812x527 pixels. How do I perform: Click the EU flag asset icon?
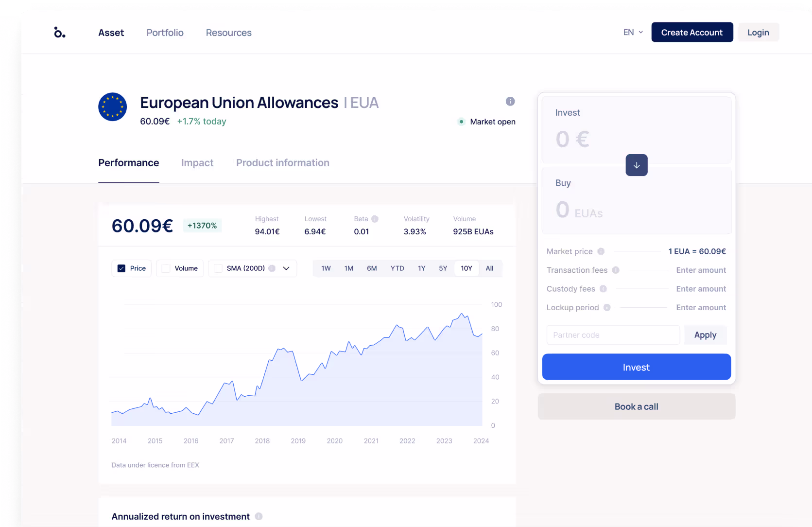[x=112, y=107]
